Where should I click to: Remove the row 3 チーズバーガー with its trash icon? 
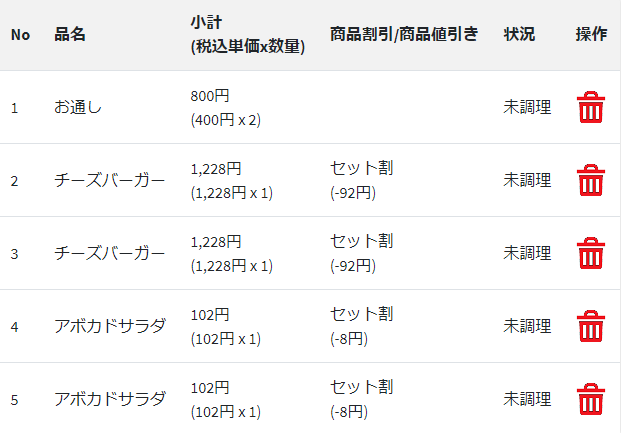pos(591,253)
